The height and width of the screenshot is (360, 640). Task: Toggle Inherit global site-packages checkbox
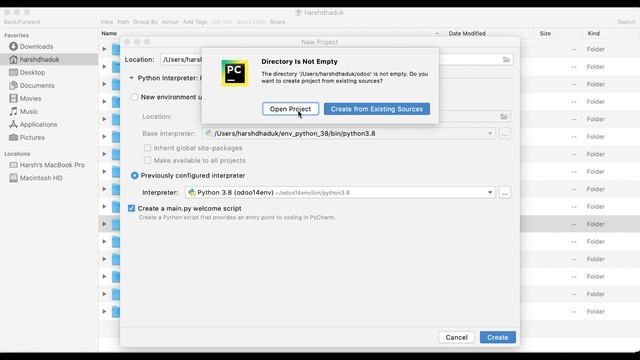(147, 148)
